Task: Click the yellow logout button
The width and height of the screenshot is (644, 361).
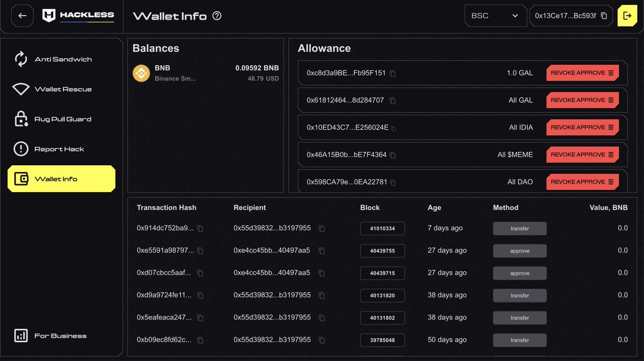Action: pyautogui.click(x=627, y=16)
